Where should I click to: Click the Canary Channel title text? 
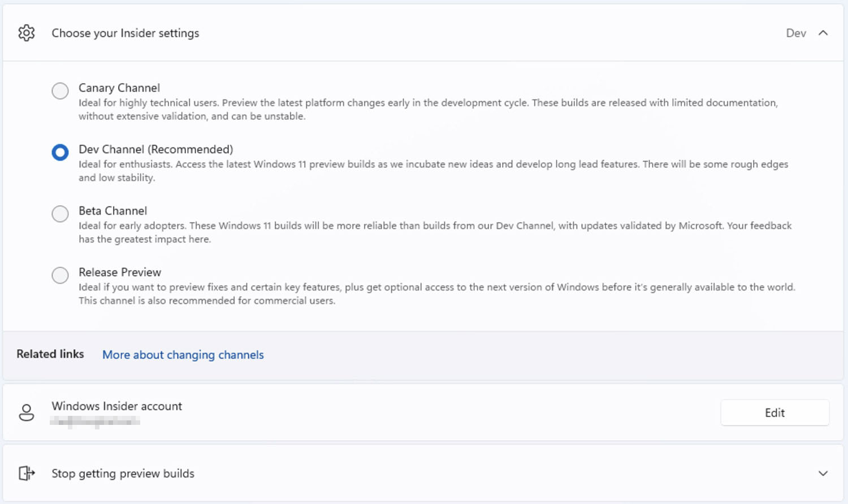[119, 88]
